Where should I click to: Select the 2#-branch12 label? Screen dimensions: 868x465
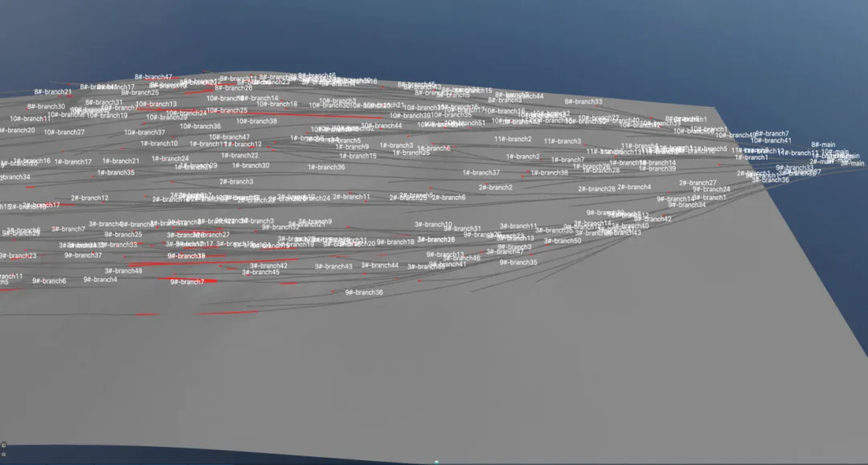pyautogui.click(x=89, y=198)
